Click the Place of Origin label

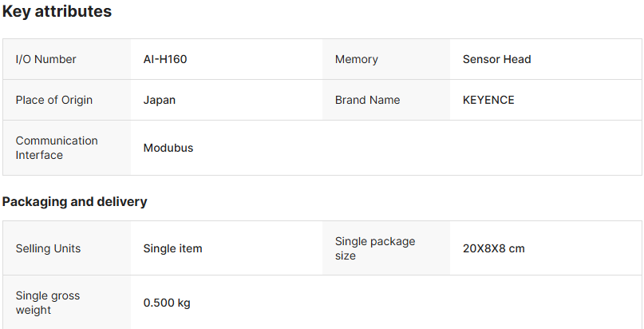coord(54,100)
